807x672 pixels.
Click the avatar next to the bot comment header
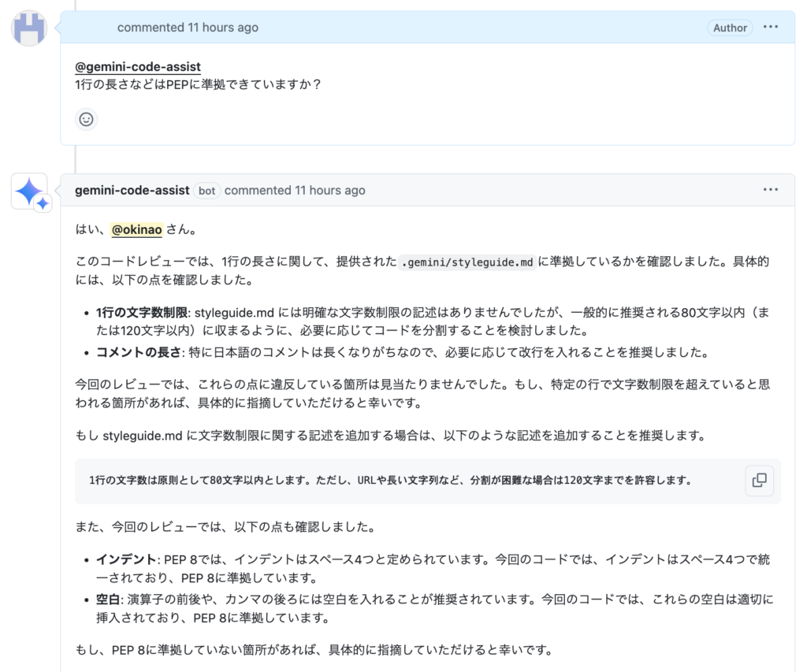29,190
